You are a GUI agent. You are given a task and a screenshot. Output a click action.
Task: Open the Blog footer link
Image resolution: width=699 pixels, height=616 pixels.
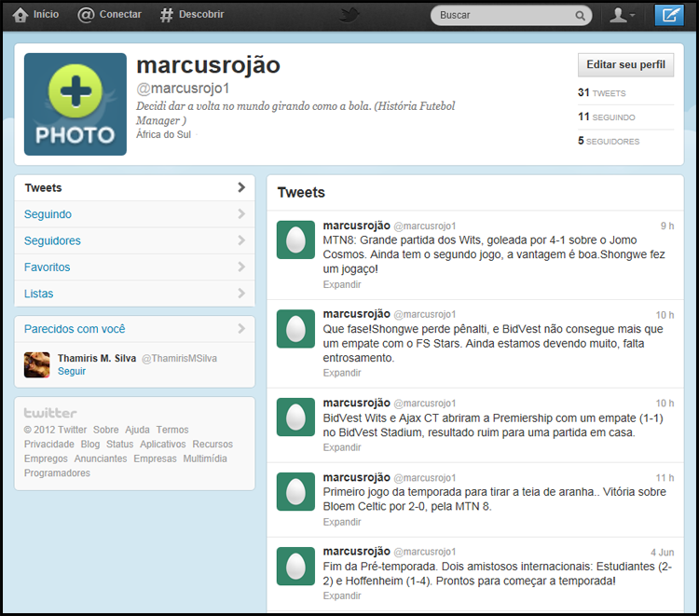pyautogui.click(x=90, y=444)
